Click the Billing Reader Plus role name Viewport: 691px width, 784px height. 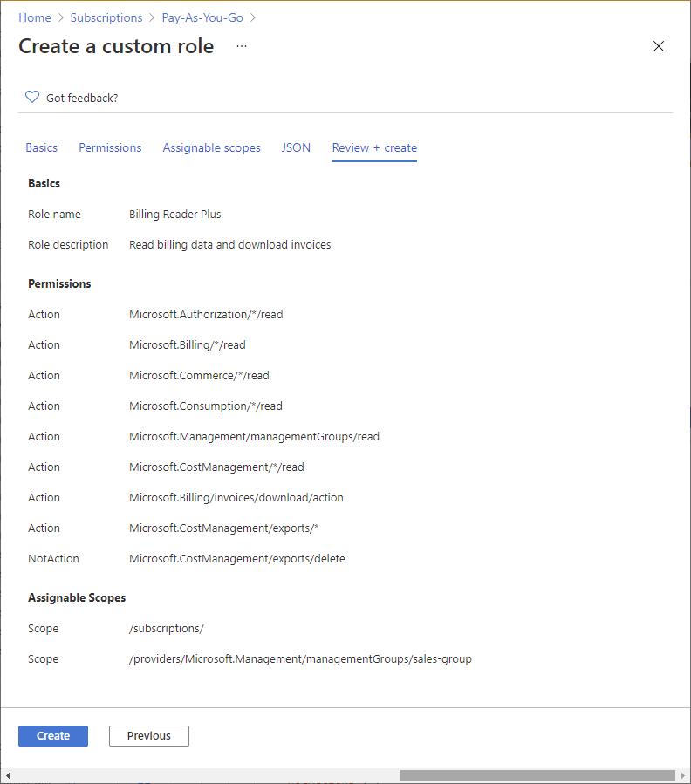(175, 214)
